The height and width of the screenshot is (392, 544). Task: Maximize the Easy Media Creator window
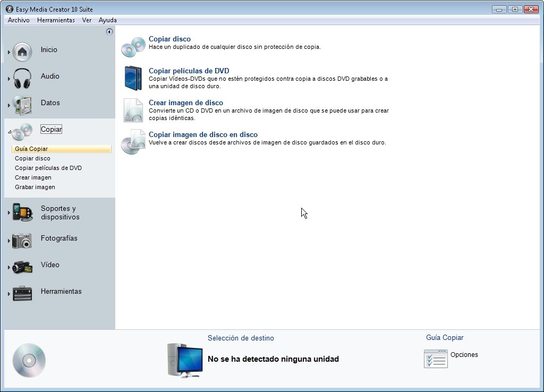(515, 10)
